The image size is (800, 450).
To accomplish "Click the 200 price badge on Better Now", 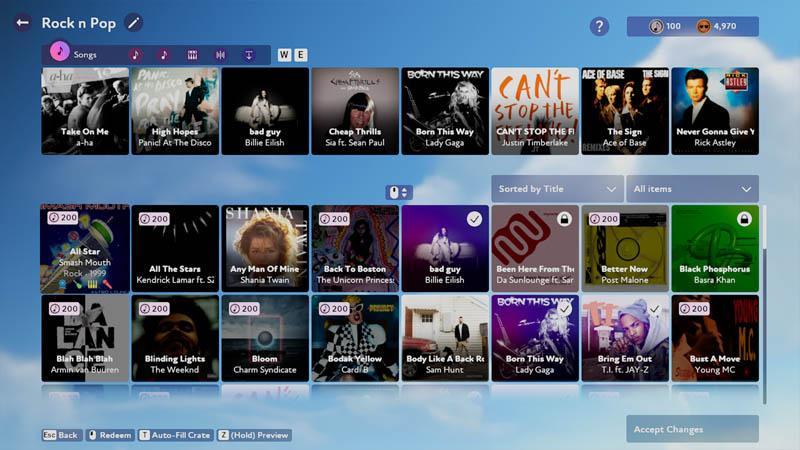I will pos(604,219).
